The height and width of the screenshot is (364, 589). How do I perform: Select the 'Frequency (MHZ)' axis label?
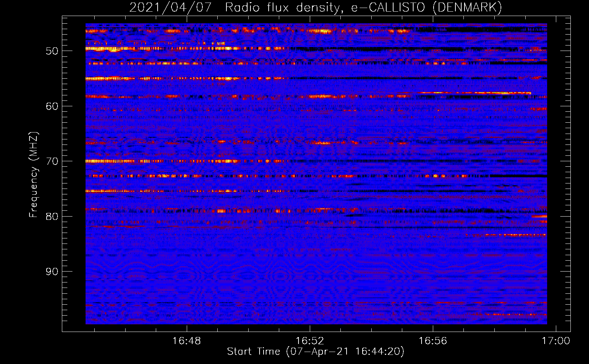coord(33,175)
